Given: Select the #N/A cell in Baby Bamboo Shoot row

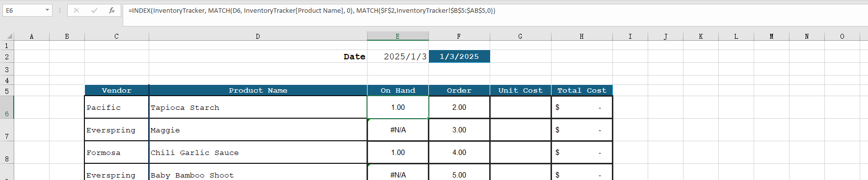Looking at the screenshot, I should [397, 172].
